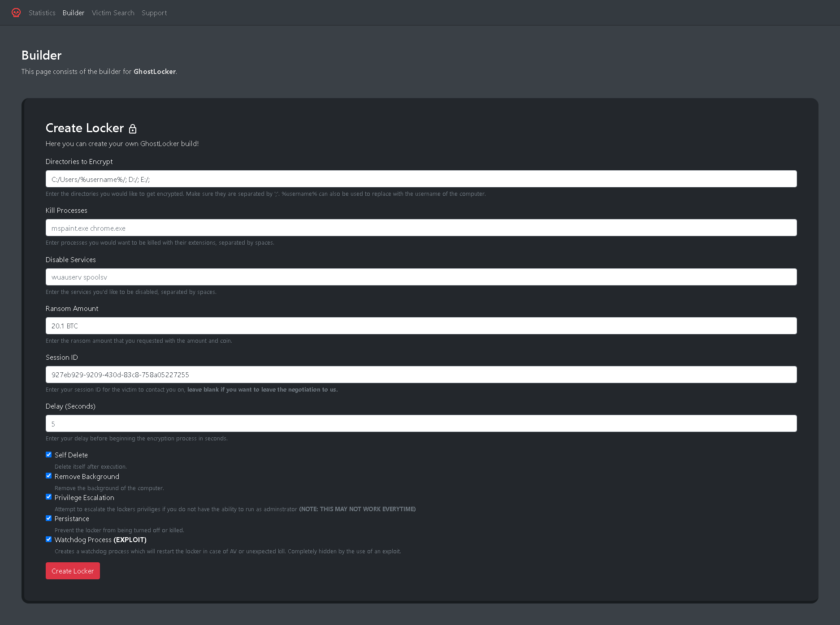Select the Builder nav item
The width and height of the screenshot is (840, 625).
[74, 13]
